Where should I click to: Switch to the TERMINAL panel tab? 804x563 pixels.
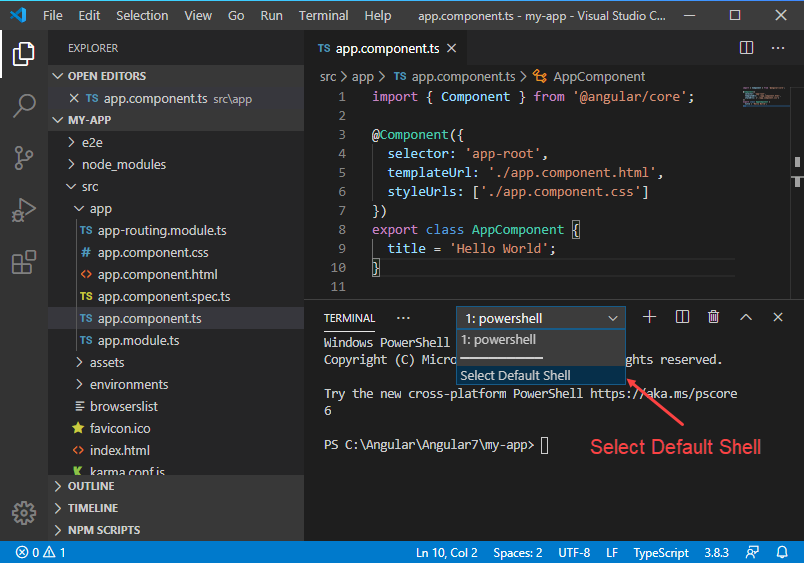coord(349,318)
